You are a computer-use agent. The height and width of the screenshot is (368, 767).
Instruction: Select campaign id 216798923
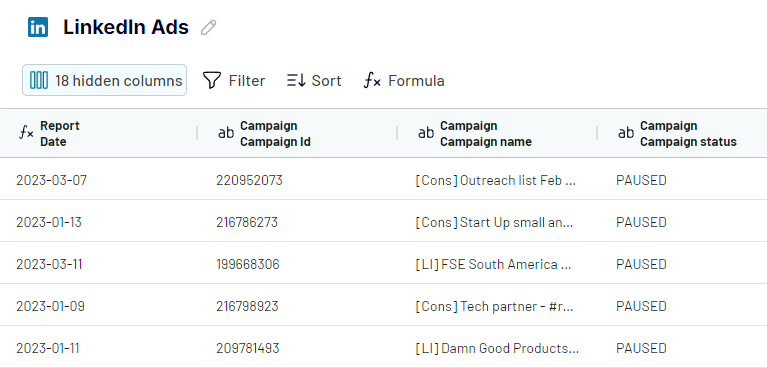(247, 306)
